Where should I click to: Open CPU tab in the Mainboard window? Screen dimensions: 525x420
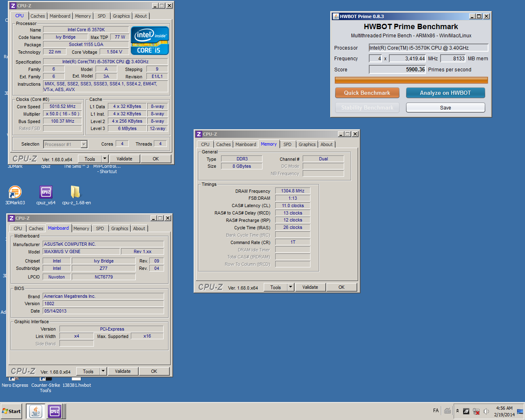18,228
